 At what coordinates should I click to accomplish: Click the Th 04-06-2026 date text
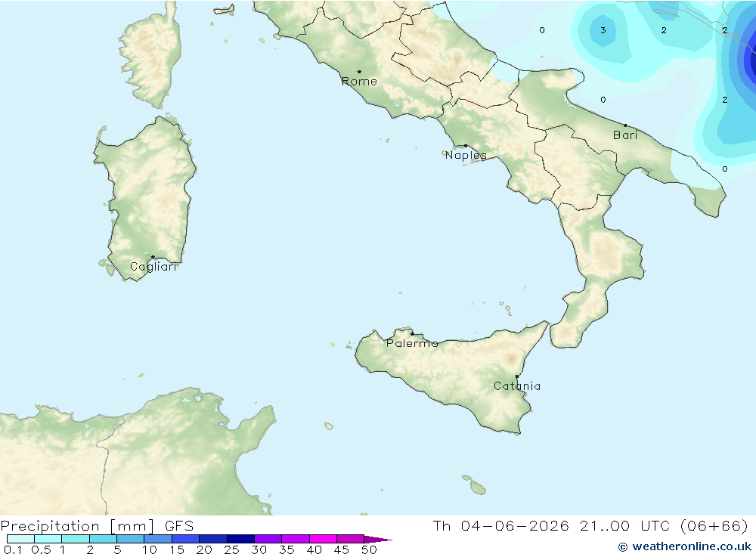point(500,526)
